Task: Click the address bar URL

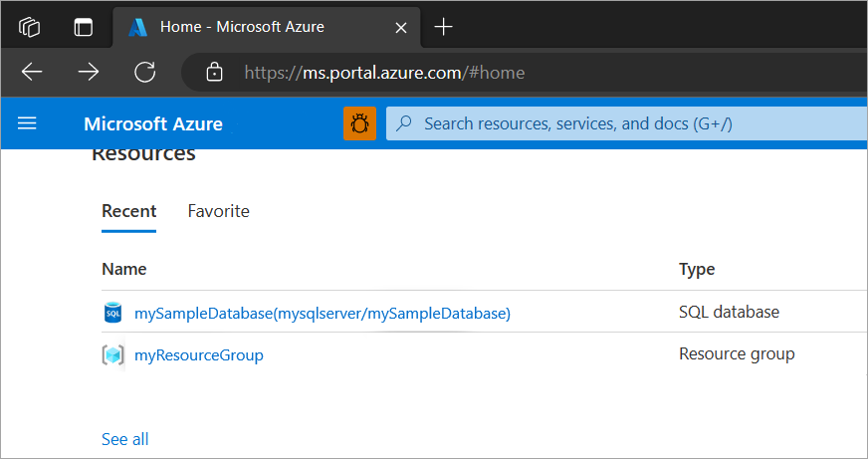Action: 384,73
